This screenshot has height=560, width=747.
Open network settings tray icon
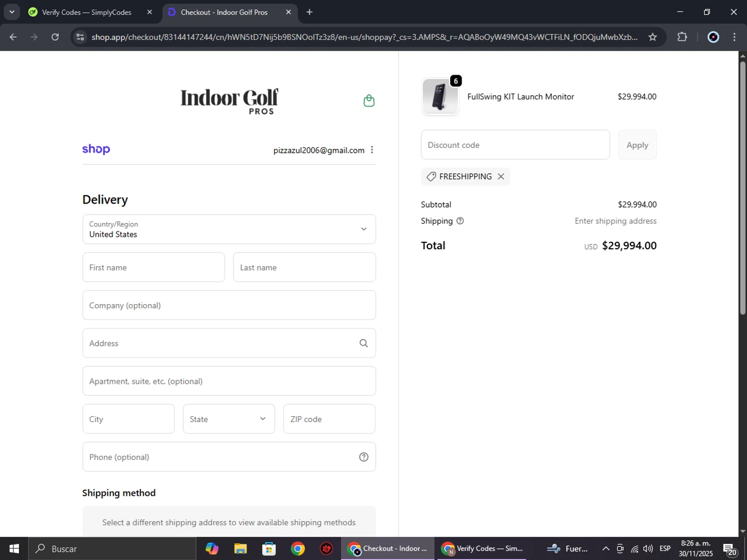(x=634, y=549)
